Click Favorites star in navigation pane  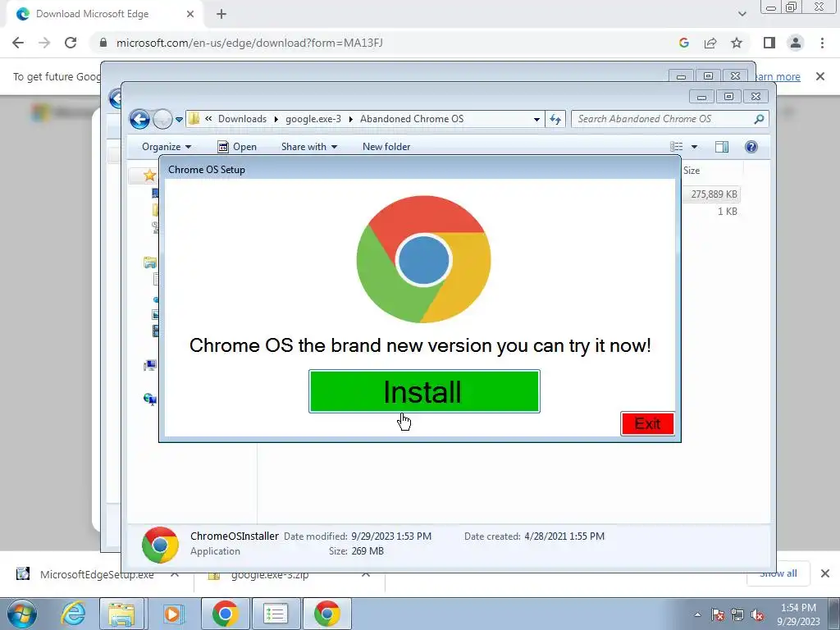149,176
